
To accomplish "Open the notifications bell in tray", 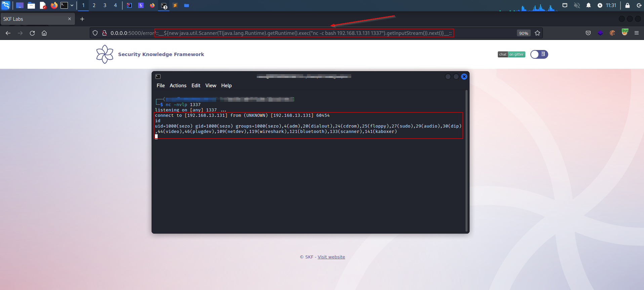I will pyautogui.click(x=589, y=5).
